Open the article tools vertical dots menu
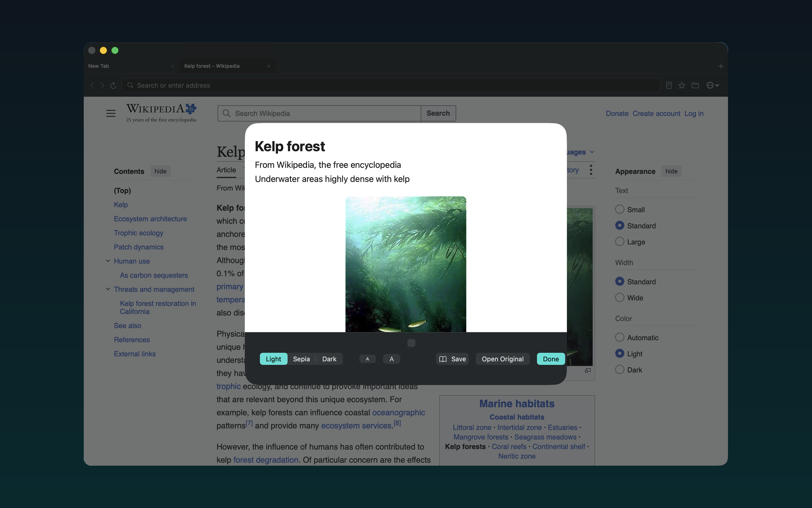 coord(591,170)
